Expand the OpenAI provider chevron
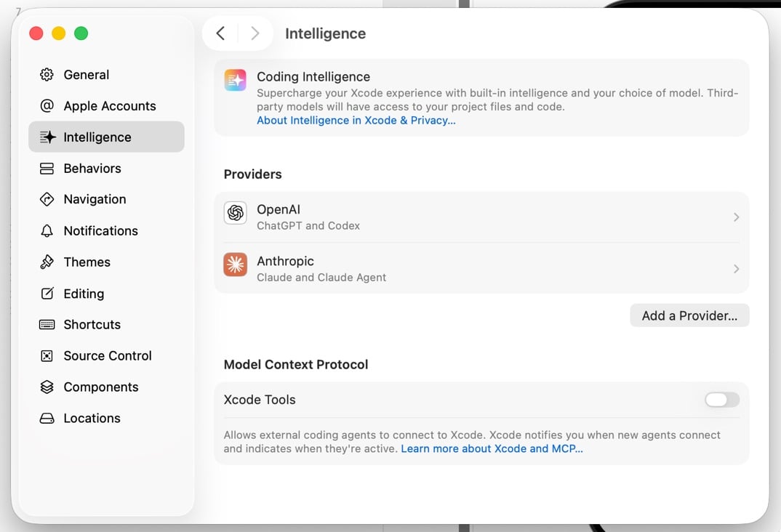This screenshot has height=532, width=781. pyautogui.click(x=736, y=217)
